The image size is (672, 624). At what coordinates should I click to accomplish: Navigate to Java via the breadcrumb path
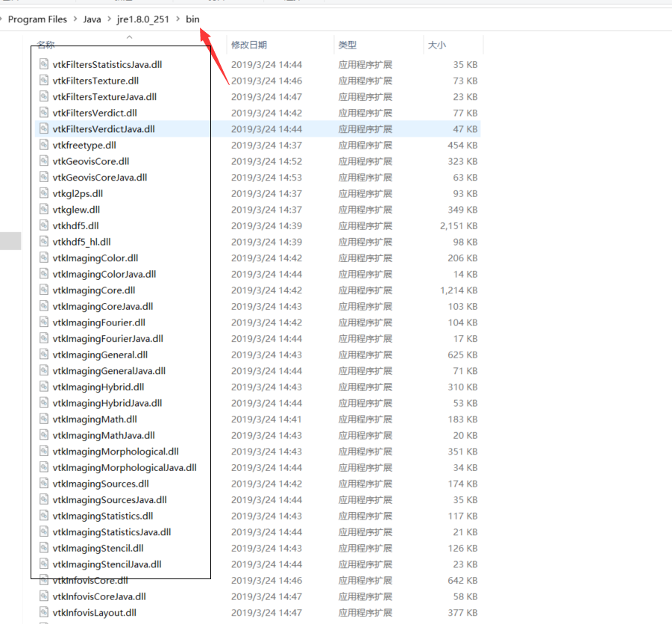pos(90,19)
